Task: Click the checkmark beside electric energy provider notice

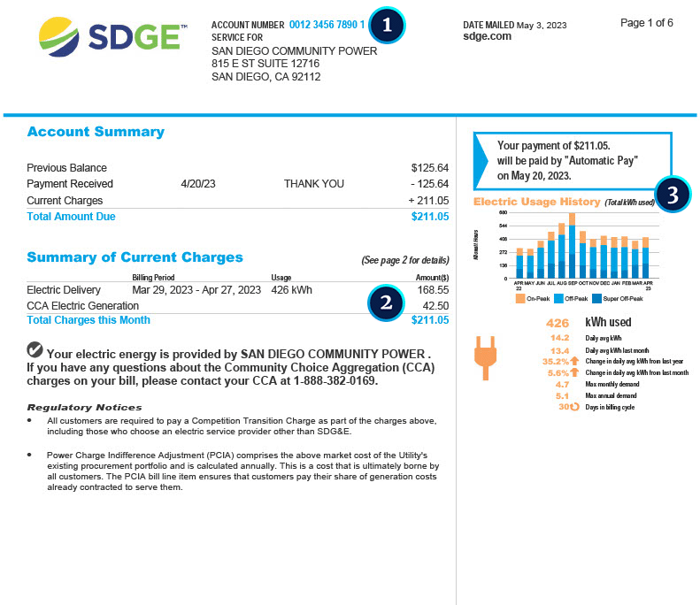Action: coord(35,350)
